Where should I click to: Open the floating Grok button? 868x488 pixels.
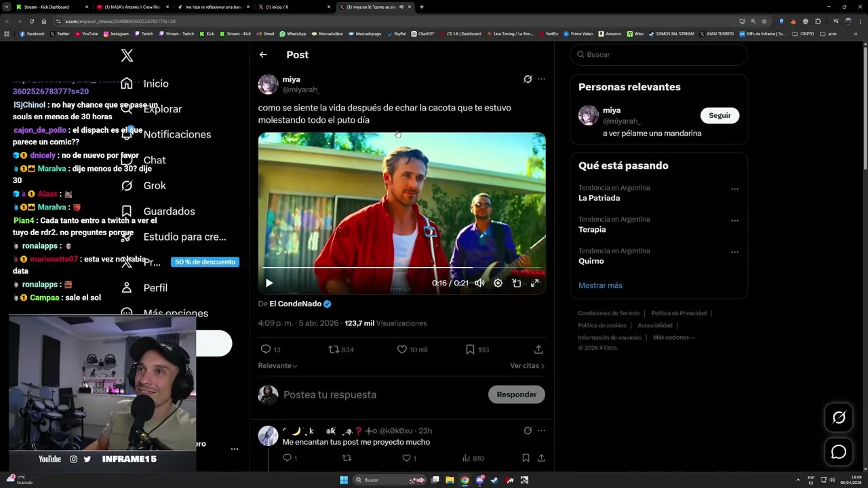tap(839, 418)
